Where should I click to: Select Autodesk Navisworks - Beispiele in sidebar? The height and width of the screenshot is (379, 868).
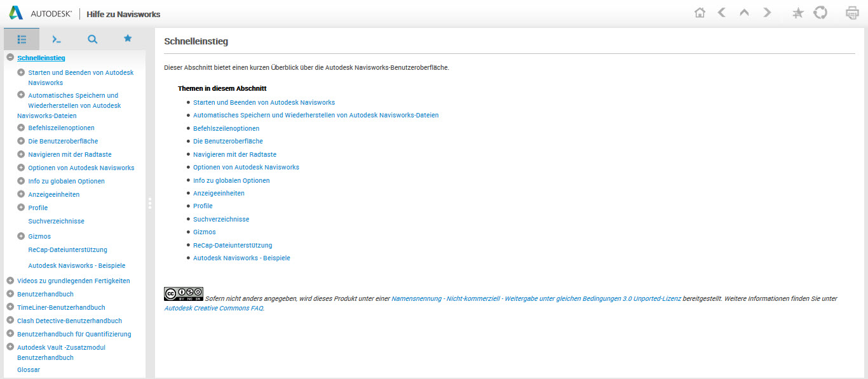(x=77, y=265)
